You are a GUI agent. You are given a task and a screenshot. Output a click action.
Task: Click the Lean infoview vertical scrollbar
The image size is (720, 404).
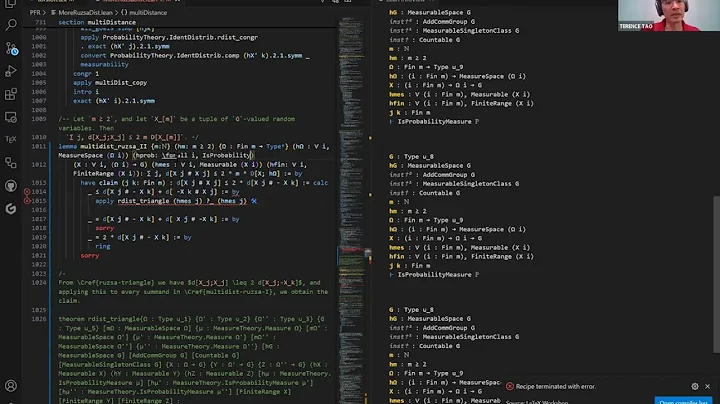click(717, 275)
